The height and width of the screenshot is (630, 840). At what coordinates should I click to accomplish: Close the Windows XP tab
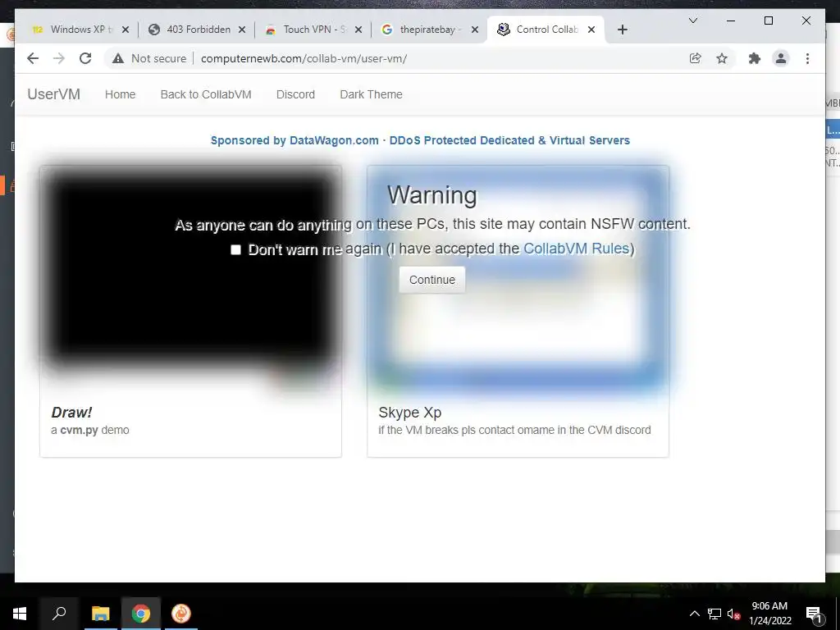pos(126,30)
